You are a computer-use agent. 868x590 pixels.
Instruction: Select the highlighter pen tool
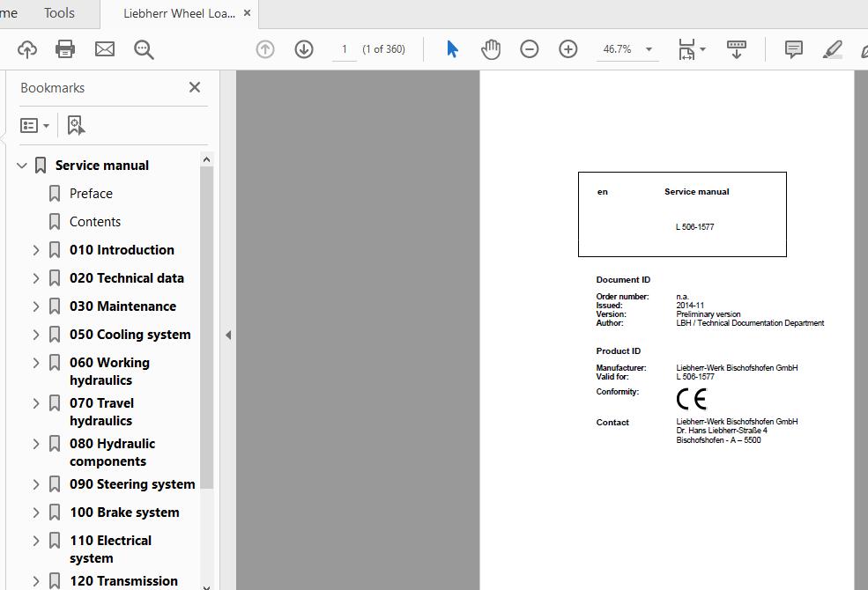pos(833,49)
